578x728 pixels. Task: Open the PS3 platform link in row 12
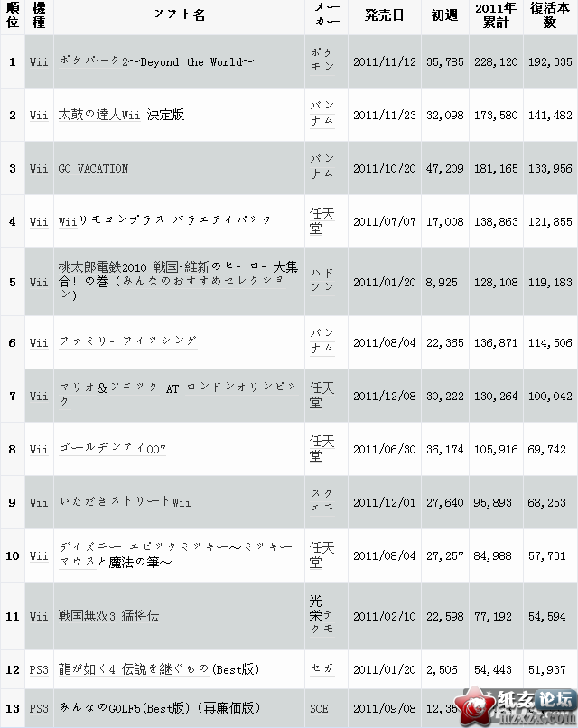pyautogui.click(x=39, y=669)
